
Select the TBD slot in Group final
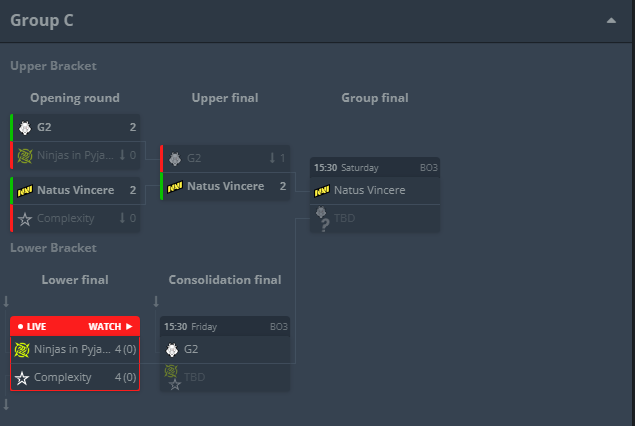click(375, 219)
